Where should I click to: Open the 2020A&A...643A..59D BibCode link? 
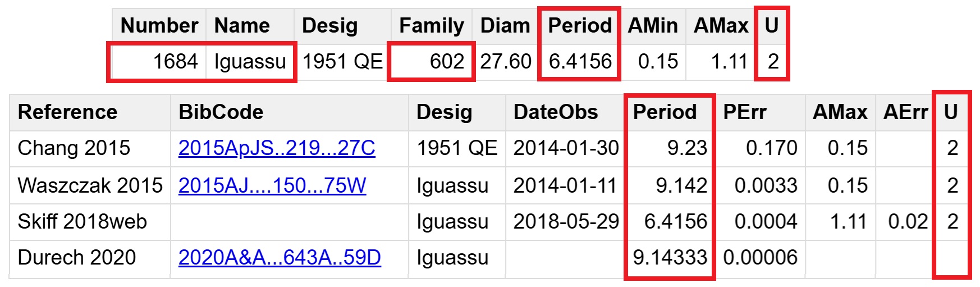point(280,258)
